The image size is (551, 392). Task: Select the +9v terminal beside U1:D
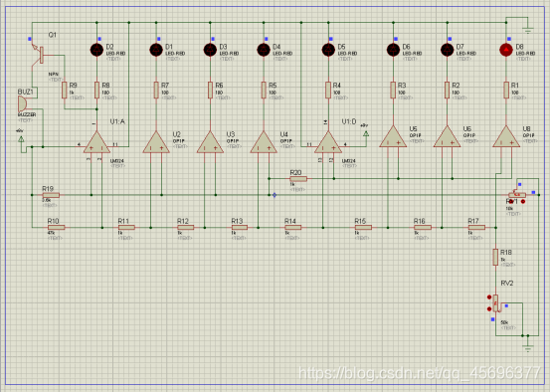point(366,134)
